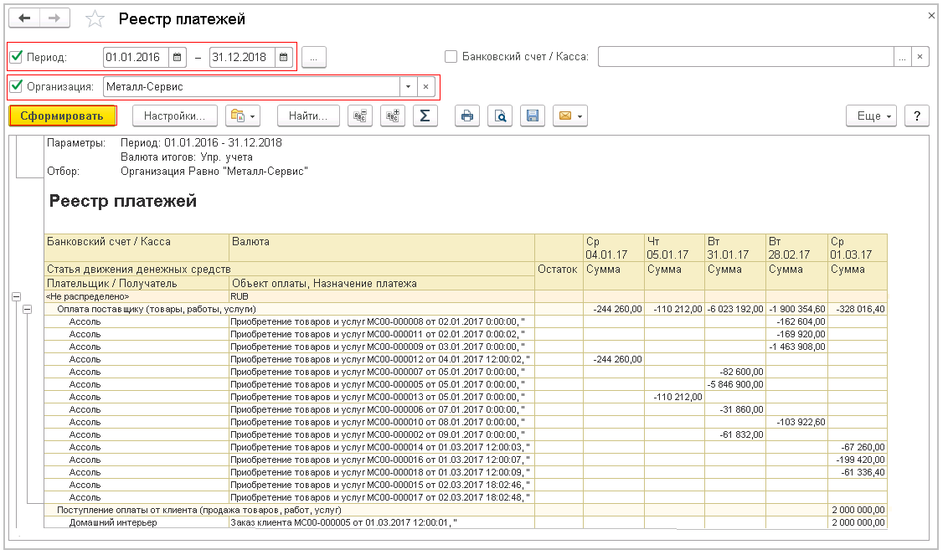Open calendar for period end date
Screen dimensions: 948x560
click(284, 57)
